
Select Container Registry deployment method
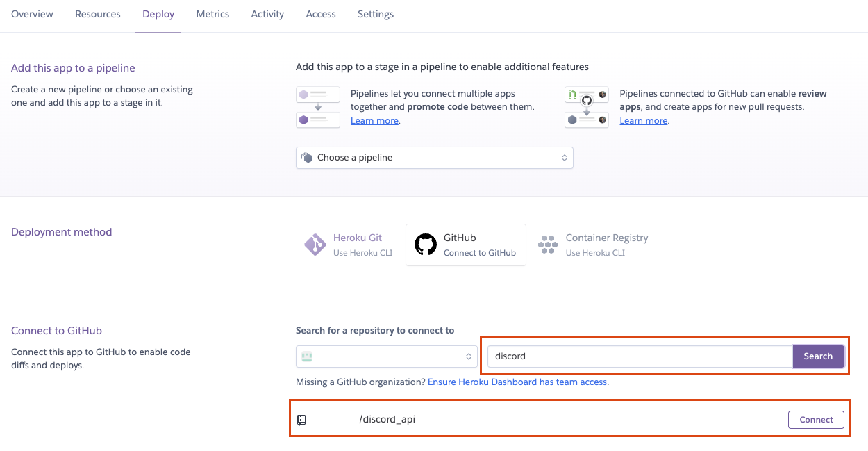click(594, 245)
